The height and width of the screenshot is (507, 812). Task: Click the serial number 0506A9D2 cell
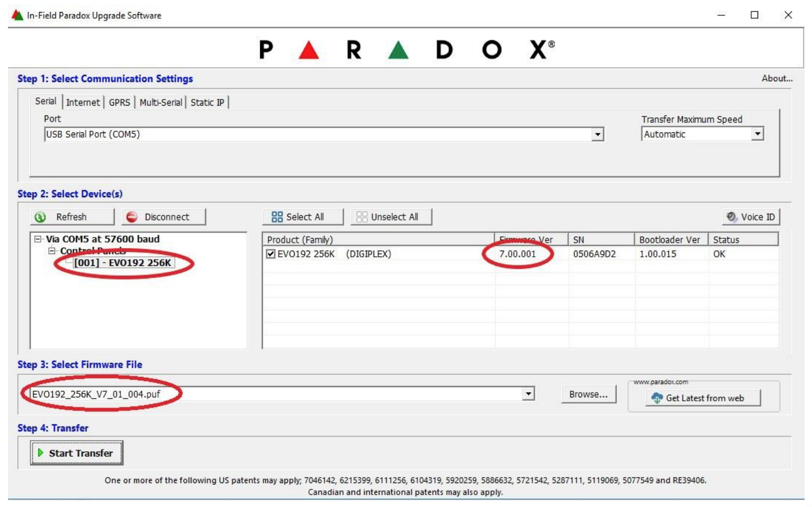[594, 254]
